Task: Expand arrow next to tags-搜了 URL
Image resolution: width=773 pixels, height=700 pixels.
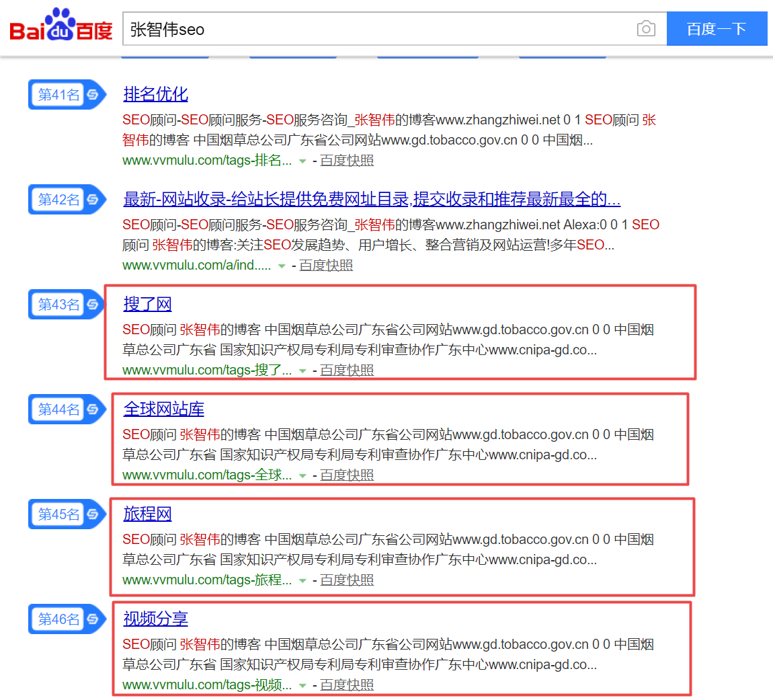Action: point(302,371)
